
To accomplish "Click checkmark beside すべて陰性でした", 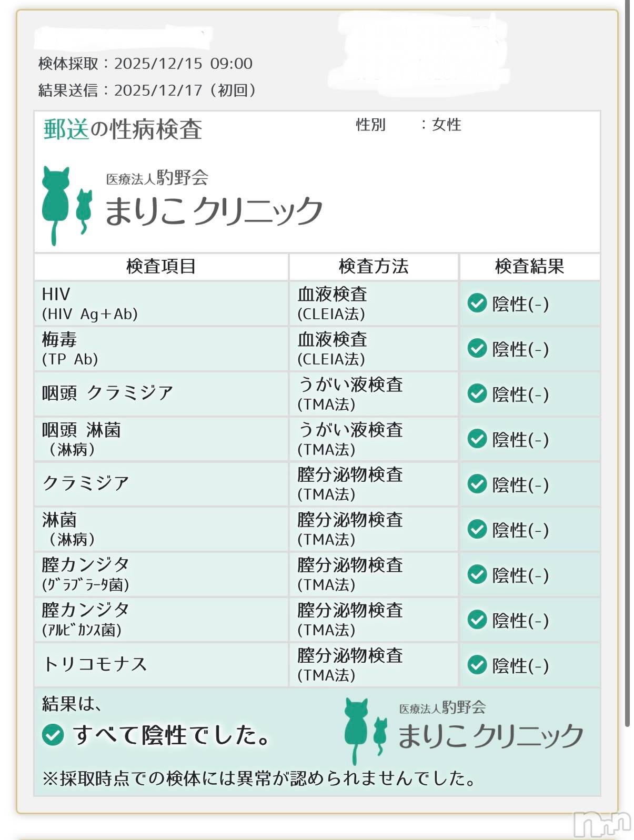I will click(x=53, y=735).
